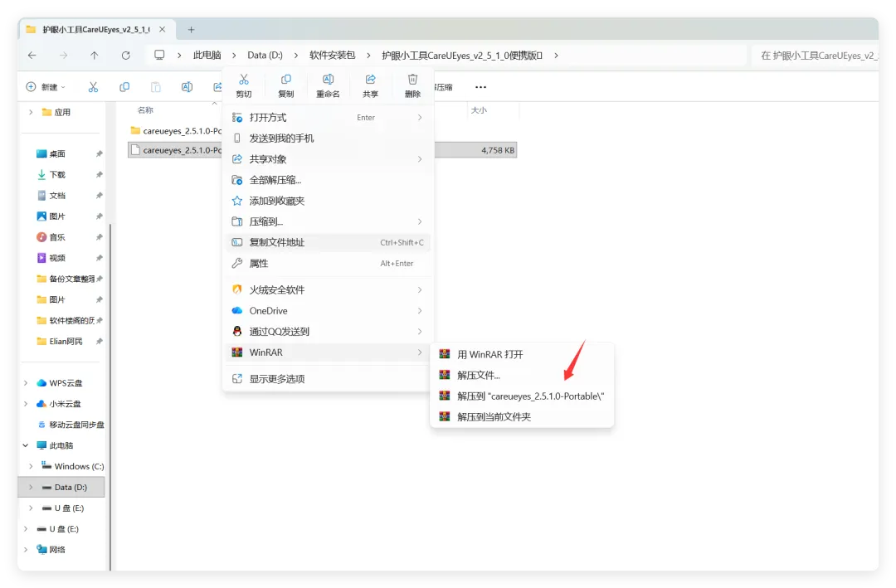Open 属性 from context menu
896x588 pixels.
click(x=328, y=264)
